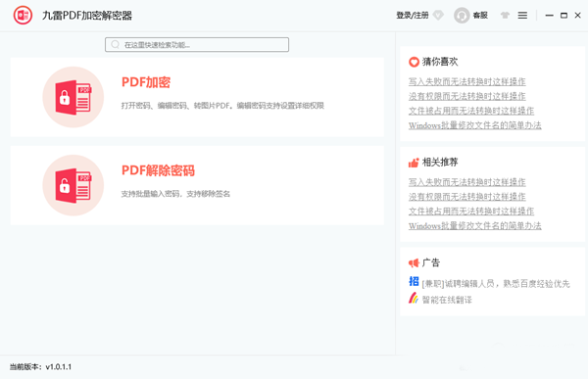Click the thumbs-up icon beside 相关推荐
This screenshot has width=588, height=379.
pyautogui.click(x=414, y=163)
